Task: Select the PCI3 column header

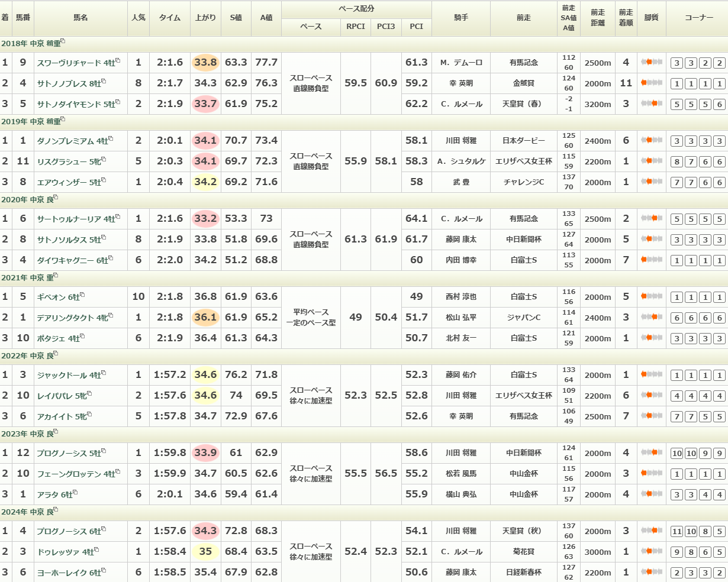Action: coord(386,27)
